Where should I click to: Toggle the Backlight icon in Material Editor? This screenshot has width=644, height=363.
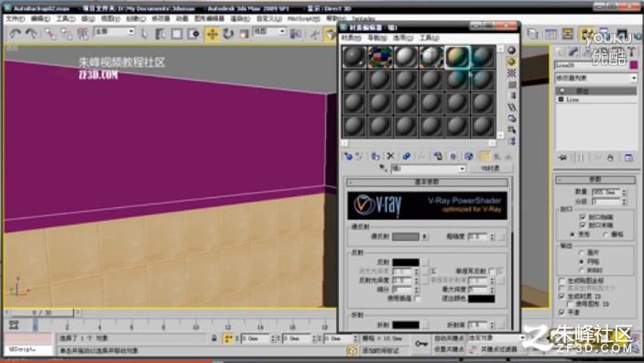click(x=511, y=61)
